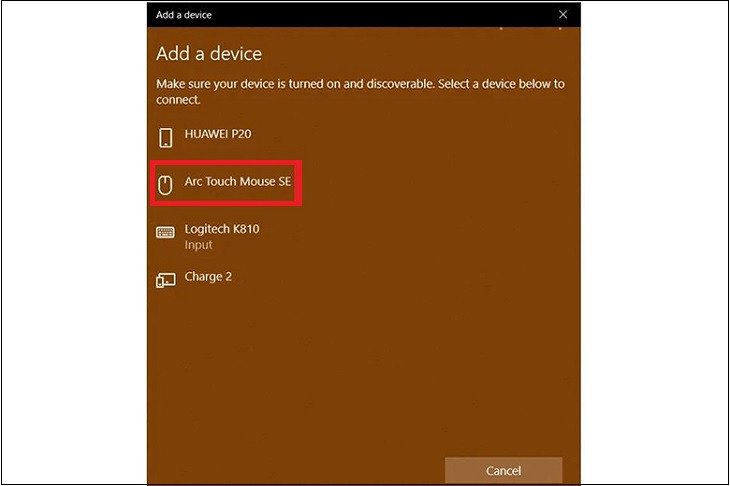Connect to Arc Touch Mouse SE
This screenshot has width=730, height=486.
[238, 184]
